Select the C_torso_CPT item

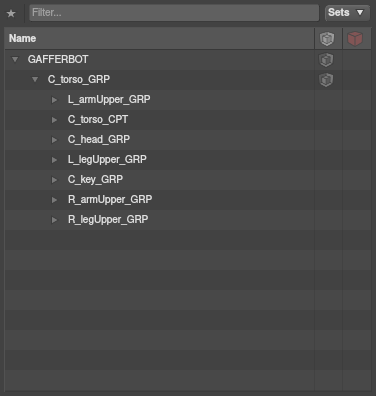point(98,119)
